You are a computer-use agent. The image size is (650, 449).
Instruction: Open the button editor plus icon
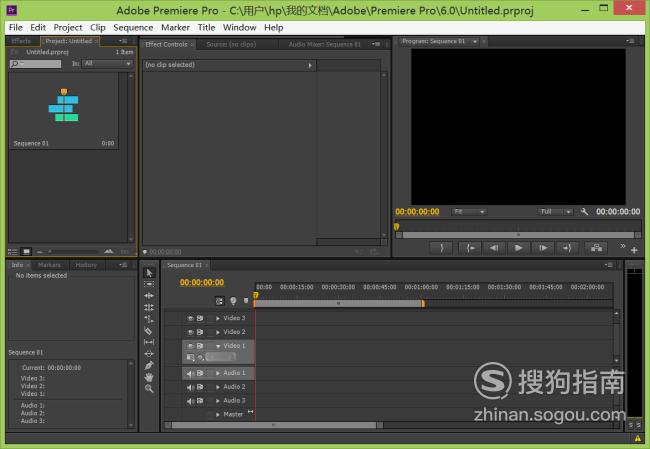pos(634,250)
